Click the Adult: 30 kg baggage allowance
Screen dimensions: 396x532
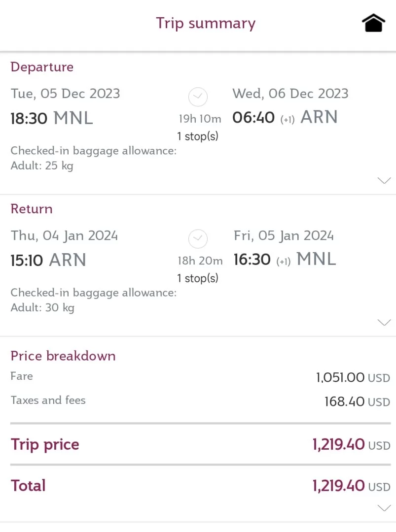[x=42, y=308]
